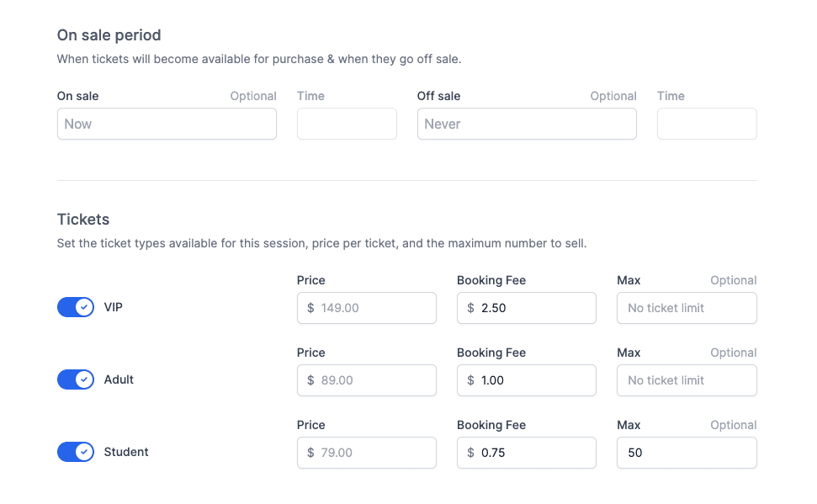The height and width of the screenshot is (504, 817).
Task: Edit the Student price field 79.00
Action: [367, 453]
